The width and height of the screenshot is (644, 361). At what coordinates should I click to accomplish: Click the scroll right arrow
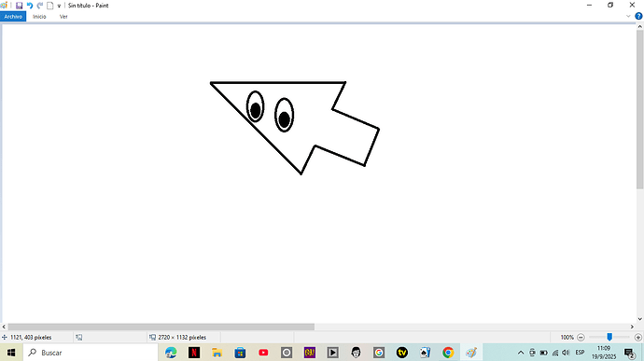coord(632,326)
